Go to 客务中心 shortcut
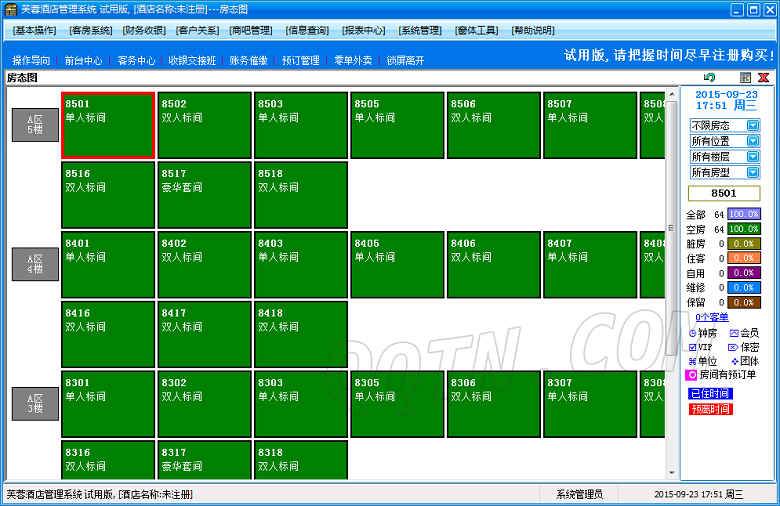This screenshot has height=506, width=780. click(x=136, y=61)
